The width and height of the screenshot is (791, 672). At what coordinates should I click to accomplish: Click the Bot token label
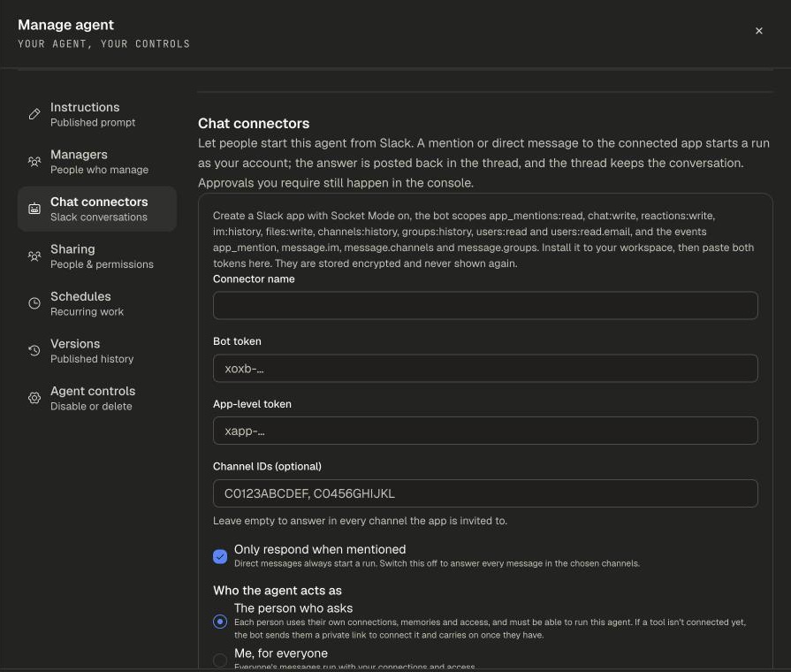pos(237,341)
